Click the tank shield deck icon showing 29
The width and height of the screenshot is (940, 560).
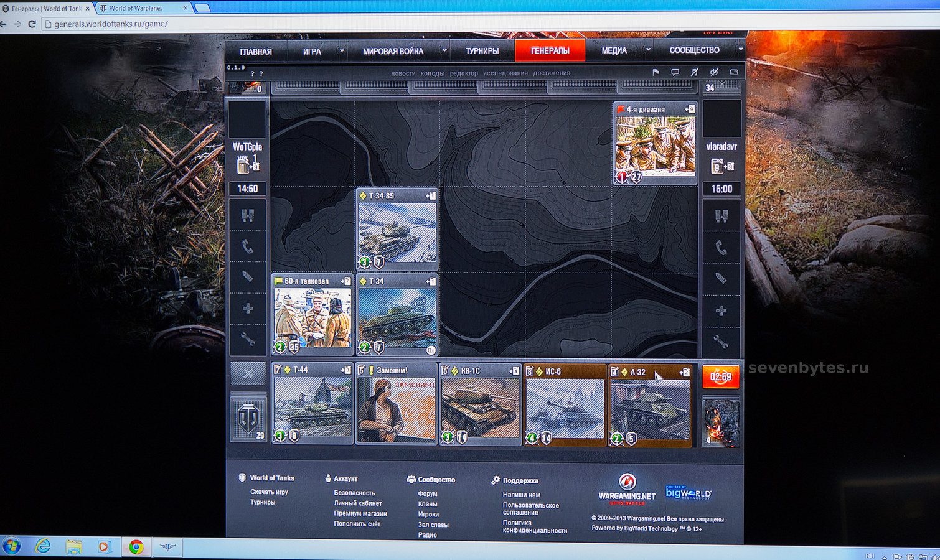tap(248, 418)
